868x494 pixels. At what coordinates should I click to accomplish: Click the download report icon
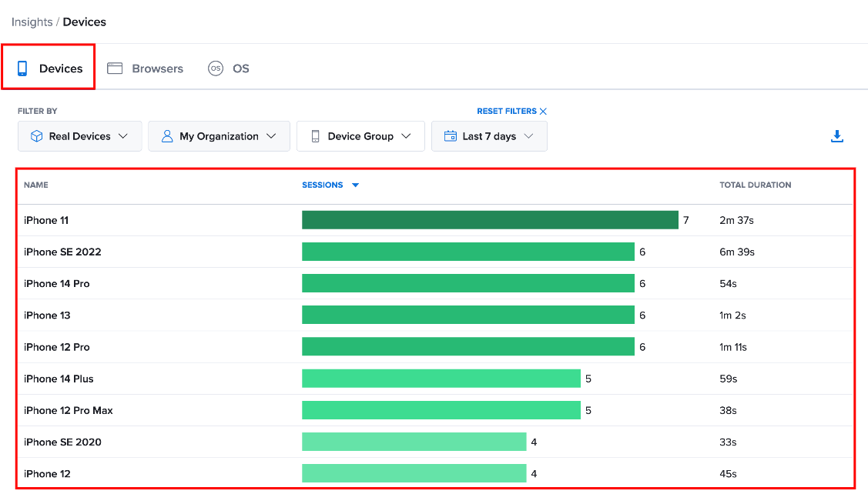pos(837,136)
